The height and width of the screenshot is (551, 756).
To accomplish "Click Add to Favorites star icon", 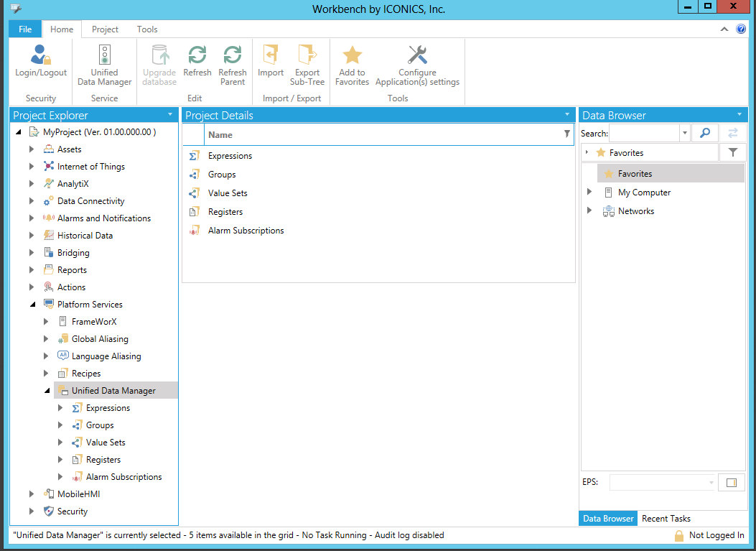I will point(352,56).
